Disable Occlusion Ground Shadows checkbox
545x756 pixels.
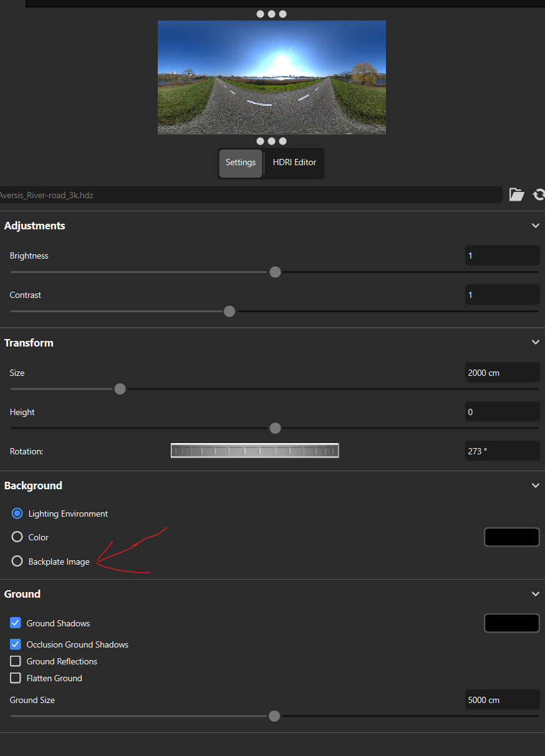[16, 644]
